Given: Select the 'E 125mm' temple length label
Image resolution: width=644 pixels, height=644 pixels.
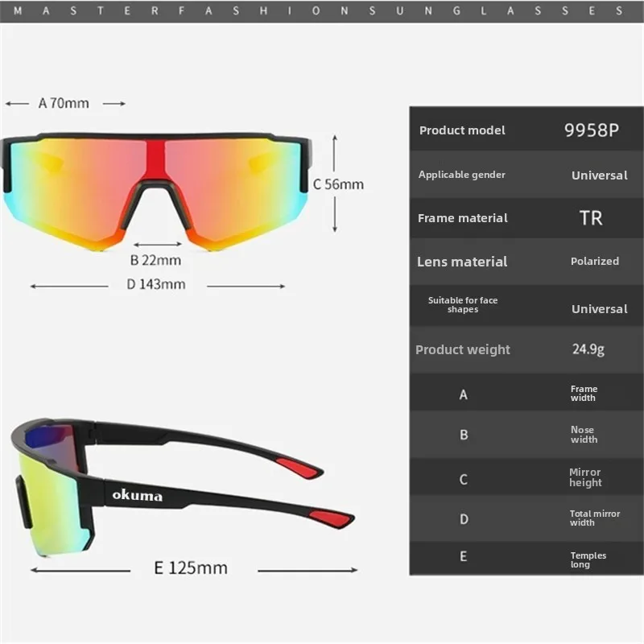Looking at the screenshot, I should [191, 568].
